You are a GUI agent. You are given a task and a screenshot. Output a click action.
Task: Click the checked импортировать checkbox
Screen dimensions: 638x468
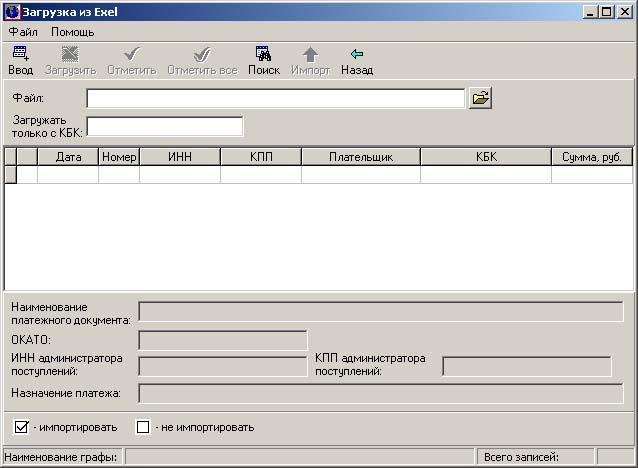(22, 427)
